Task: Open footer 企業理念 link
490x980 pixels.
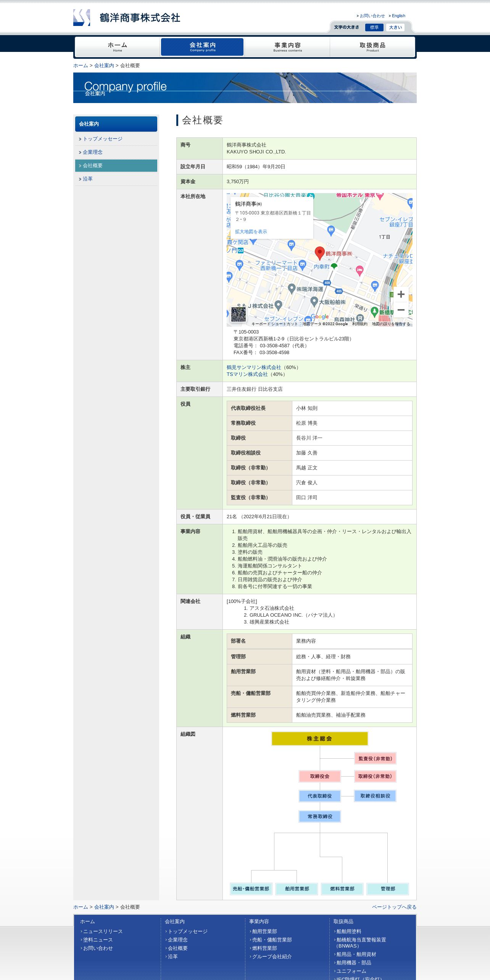Action: coord(178,940)
